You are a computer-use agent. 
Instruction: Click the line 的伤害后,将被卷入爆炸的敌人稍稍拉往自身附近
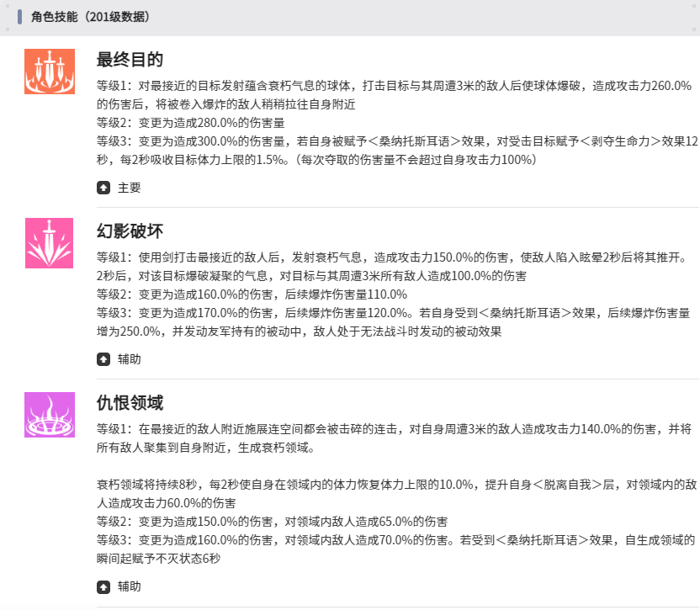coord(225,104)
